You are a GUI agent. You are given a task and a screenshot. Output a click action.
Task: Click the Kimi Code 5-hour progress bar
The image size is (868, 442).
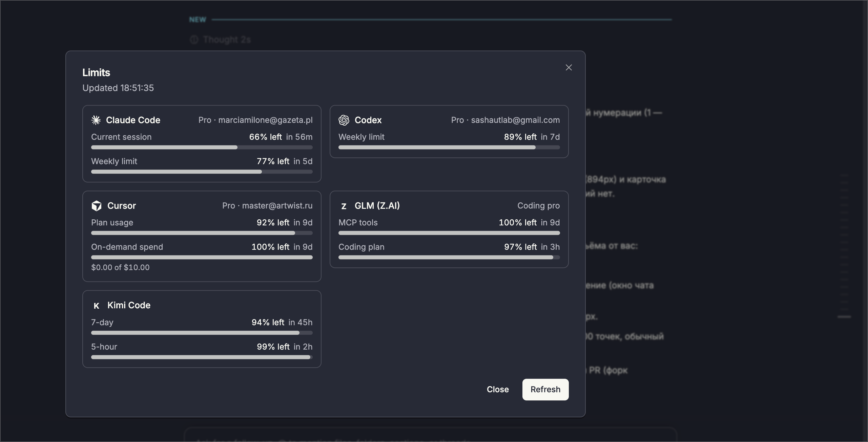(202, 357)
